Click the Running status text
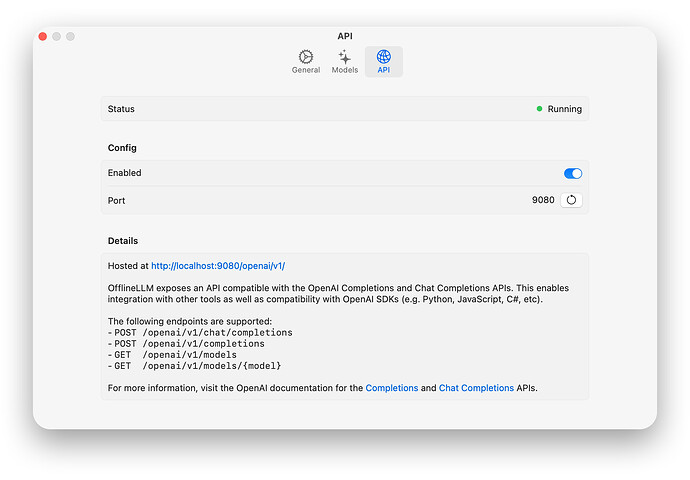This screenshot has height=480, width=690. [564, 109]
